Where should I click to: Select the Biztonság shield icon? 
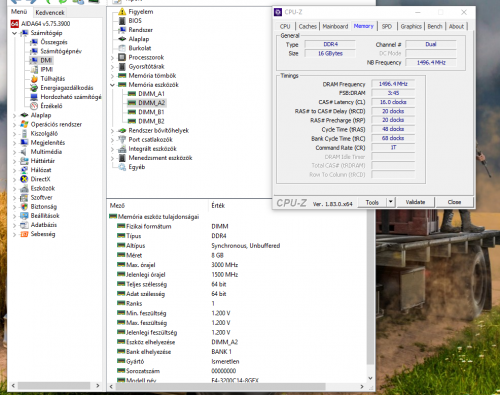[x=24, y=207]
